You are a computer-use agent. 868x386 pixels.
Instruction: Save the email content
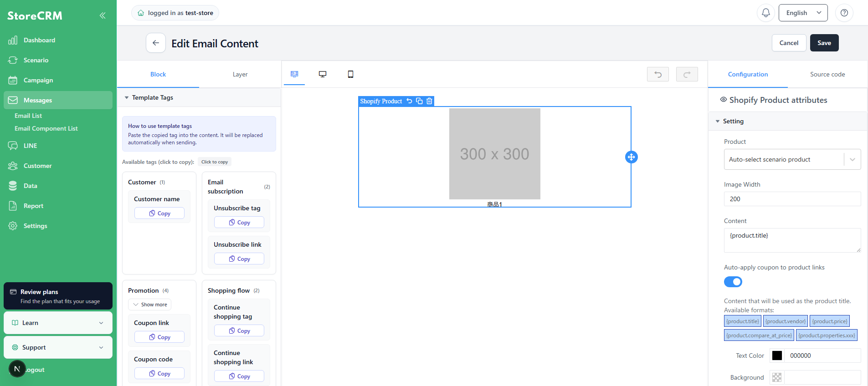[824, 43]
